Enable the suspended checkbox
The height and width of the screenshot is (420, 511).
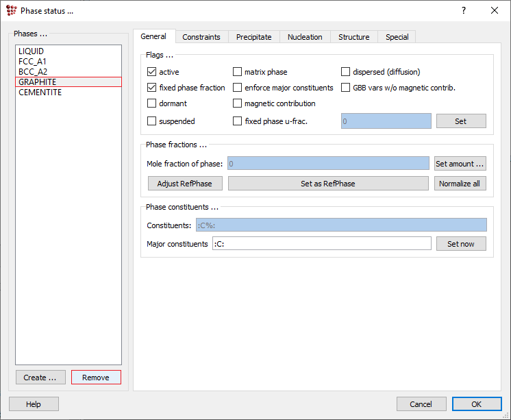[152, 121]
